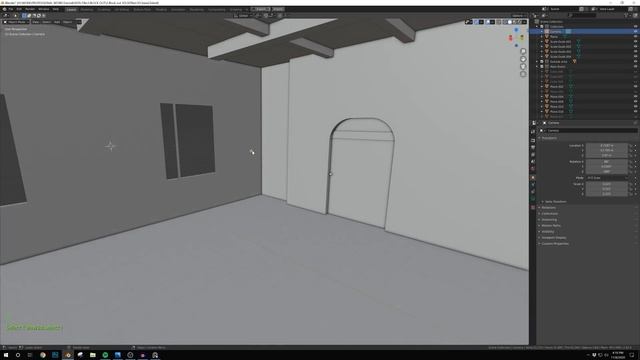The height and width of the screenshot is (360, 640).
Task: Click the highlighted select box tool icon
Action: [x=24, y=16]
